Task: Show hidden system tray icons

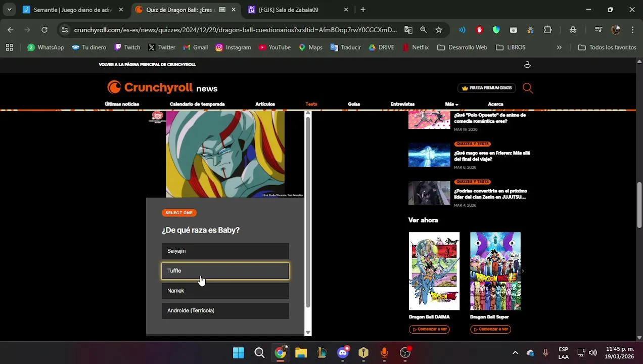Action: pyautogui.click(x=515, y=352)
